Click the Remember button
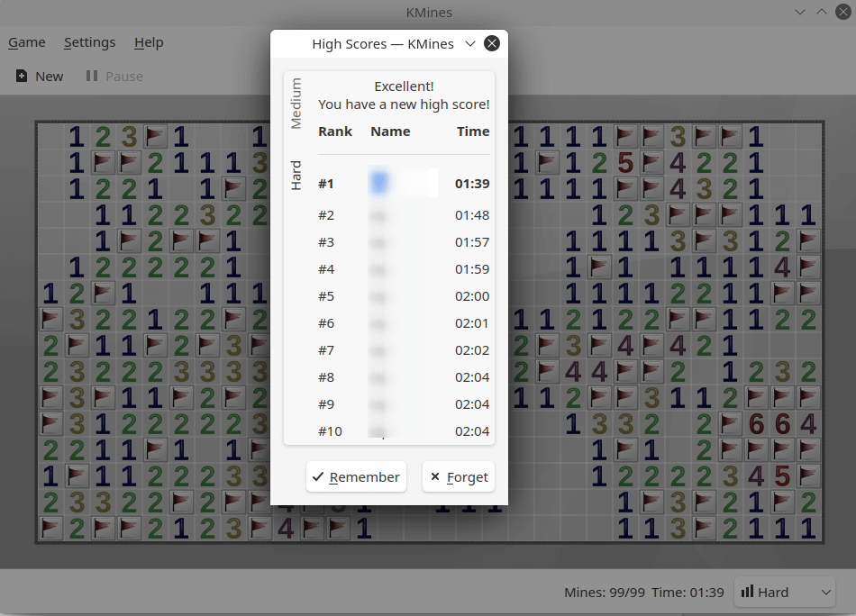 pos(356,477)
